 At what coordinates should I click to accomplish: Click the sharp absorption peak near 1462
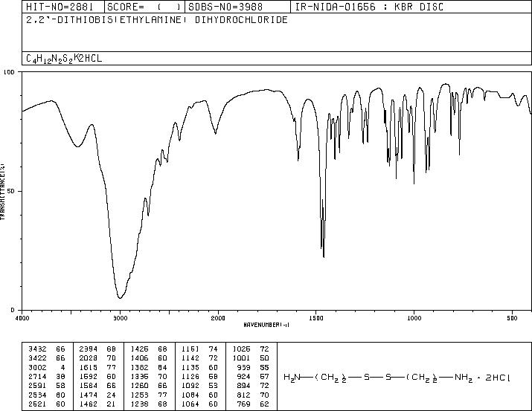click(x=324, y=257)
